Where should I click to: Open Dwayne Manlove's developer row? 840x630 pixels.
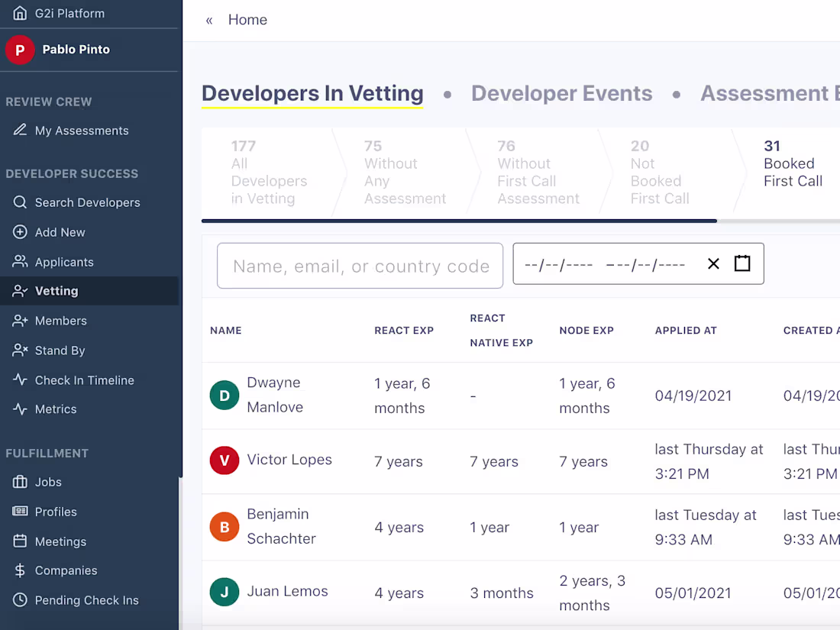(274, 395)
